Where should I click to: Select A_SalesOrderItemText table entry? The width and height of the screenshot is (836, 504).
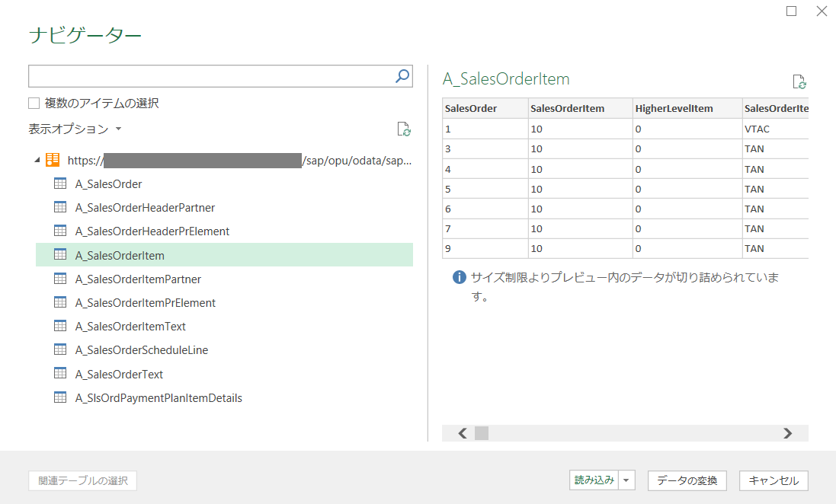(x=130, y=326)
